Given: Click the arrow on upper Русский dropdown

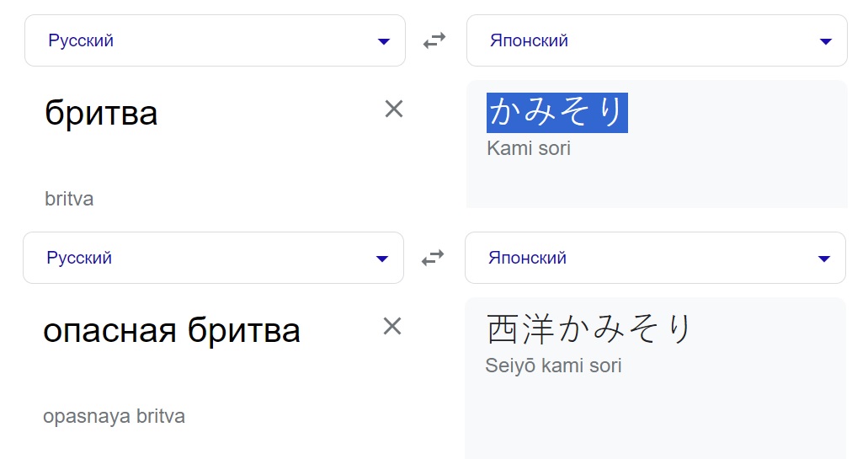Looking at the screenshot, I should (384, 41).
